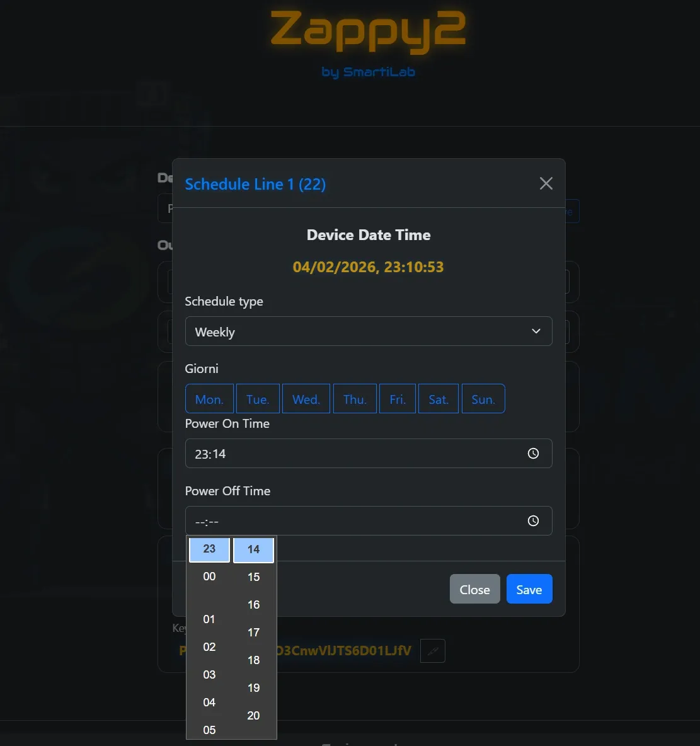The image size is (700, 746).
Task: Select hour 00 in the time picker
Action: click(x=209, y=577)
